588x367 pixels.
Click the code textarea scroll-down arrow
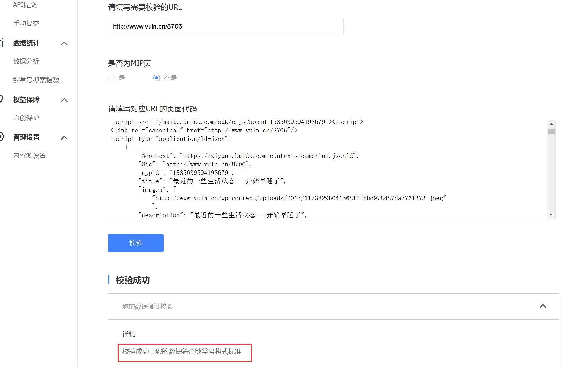551,215
